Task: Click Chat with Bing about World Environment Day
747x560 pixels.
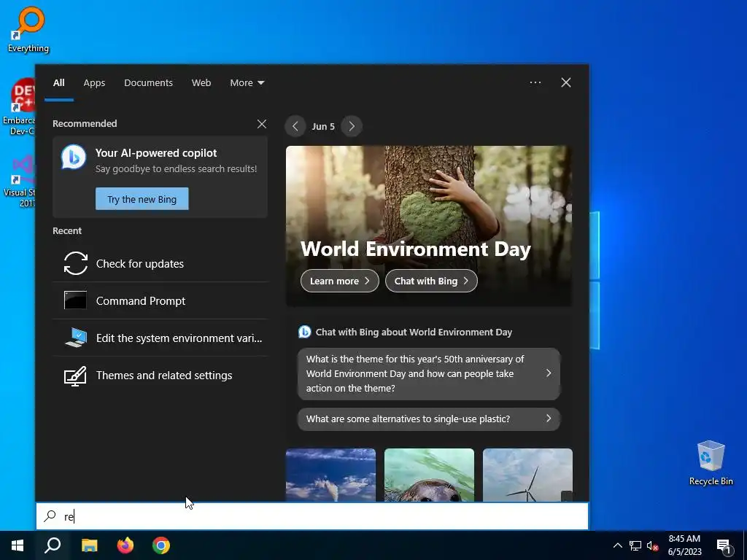Action: coord(414,332)
